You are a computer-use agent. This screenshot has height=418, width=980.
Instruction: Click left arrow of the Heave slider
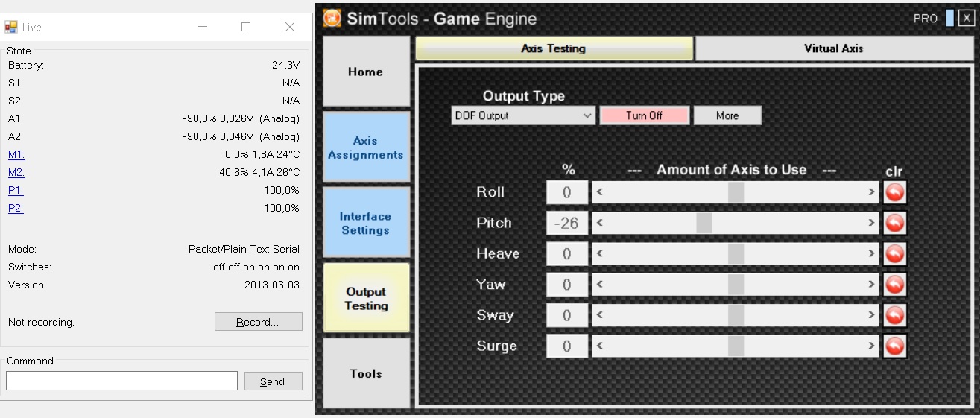click(600, 254)
